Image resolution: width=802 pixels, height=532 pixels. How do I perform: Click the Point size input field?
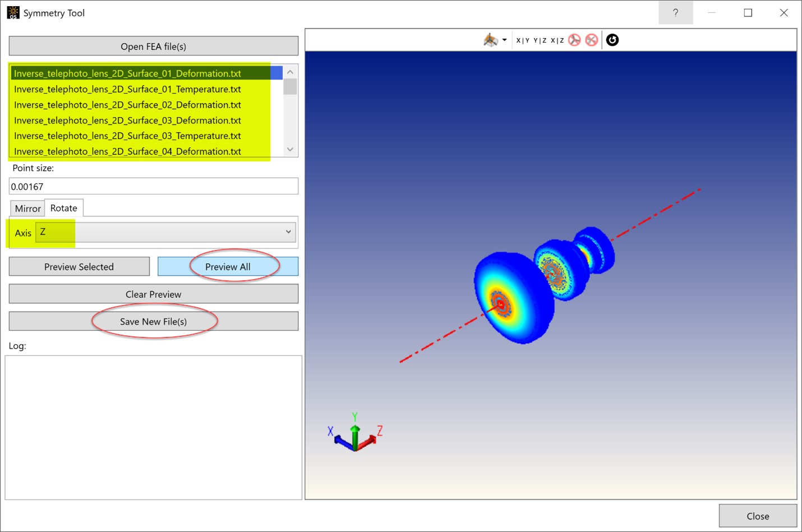tap(154, 186)
